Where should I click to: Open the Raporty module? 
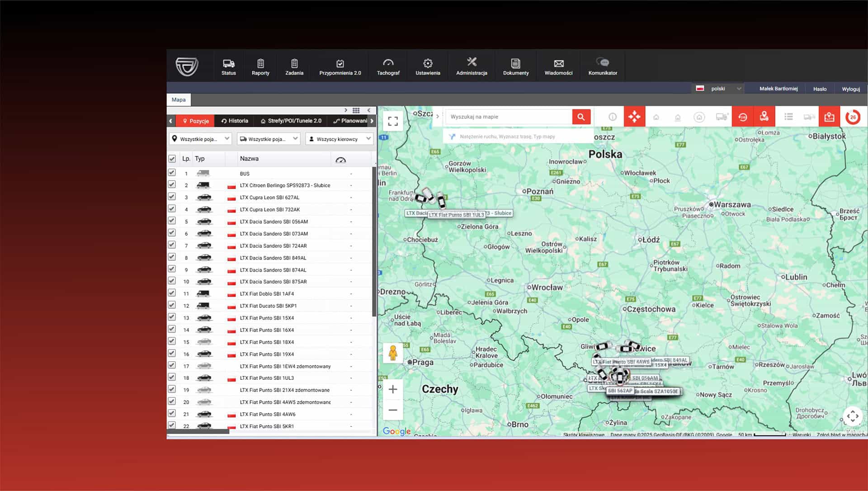point(260,66)
